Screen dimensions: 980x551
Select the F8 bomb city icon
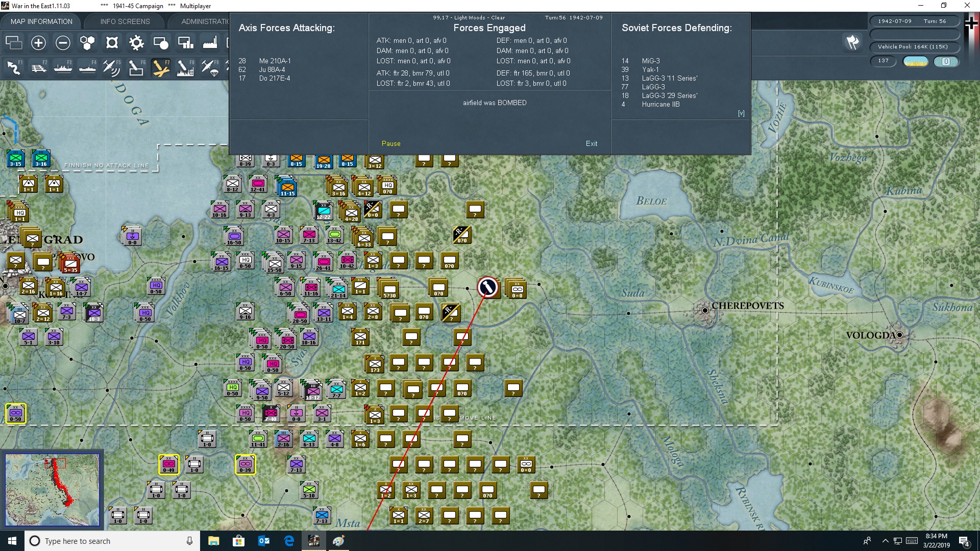coord(185,67)
